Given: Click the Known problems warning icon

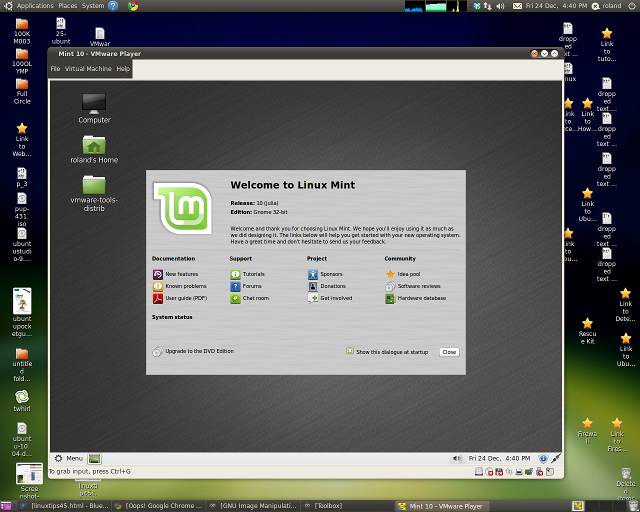Looking at the screenshot, I should click(158, 286).
